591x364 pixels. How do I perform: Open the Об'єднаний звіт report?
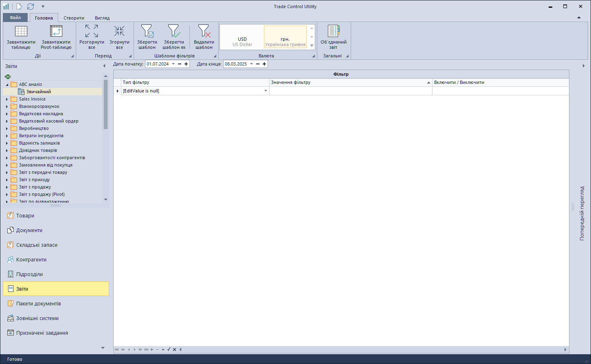tap(333, 37)
